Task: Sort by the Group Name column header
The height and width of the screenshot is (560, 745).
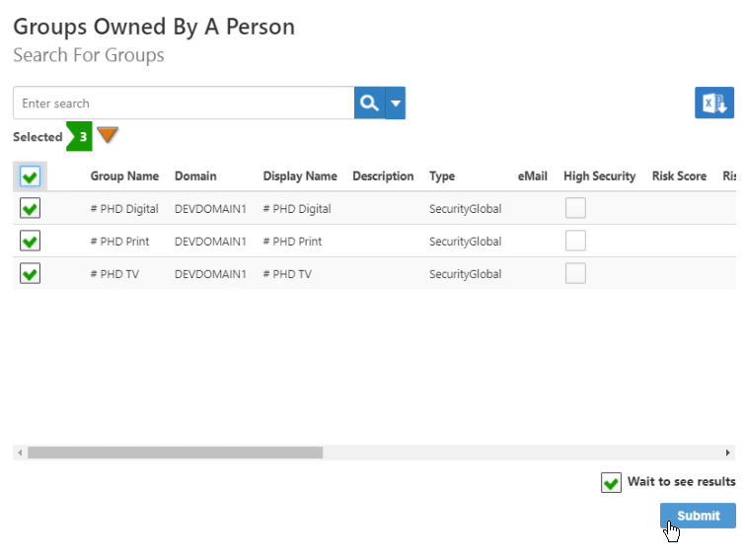Action: coord(124,176)
